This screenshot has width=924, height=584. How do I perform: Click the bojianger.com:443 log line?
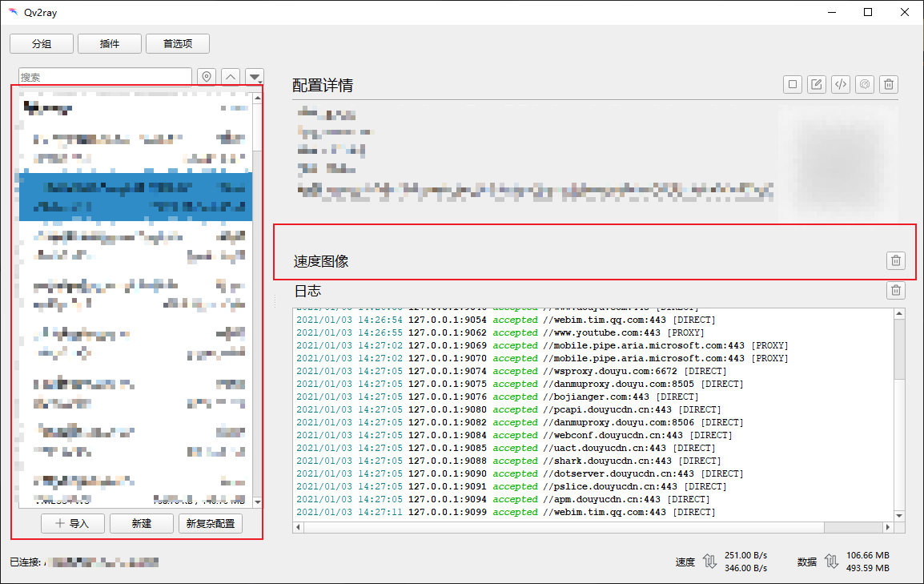click(x=497, y=397)
